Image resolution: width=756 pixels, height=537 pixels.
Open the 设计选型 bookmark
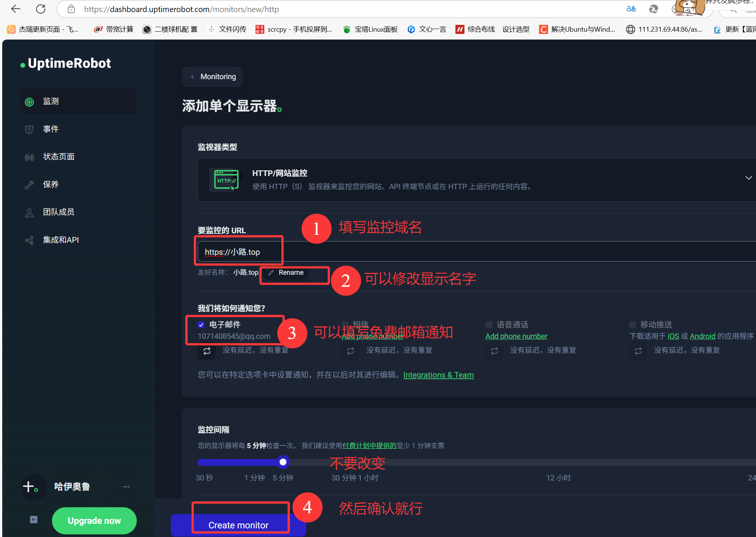pyautogui.click(x=516, y=29)
